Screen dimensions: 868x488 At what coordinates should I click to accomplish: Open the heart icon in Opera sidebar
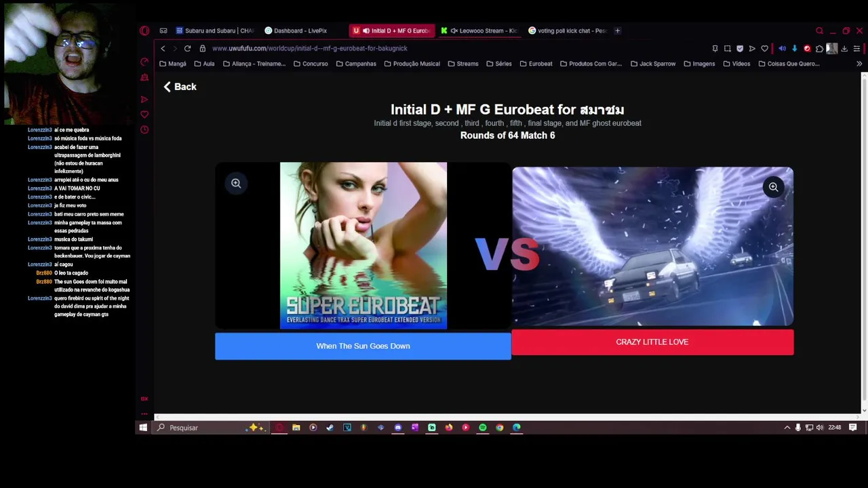coord(144,115)
